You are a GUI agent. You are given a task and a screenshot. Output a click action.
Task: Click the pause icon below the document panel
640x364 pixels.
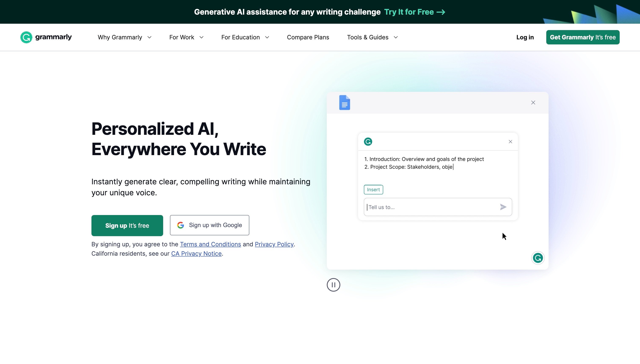point(333,284)
